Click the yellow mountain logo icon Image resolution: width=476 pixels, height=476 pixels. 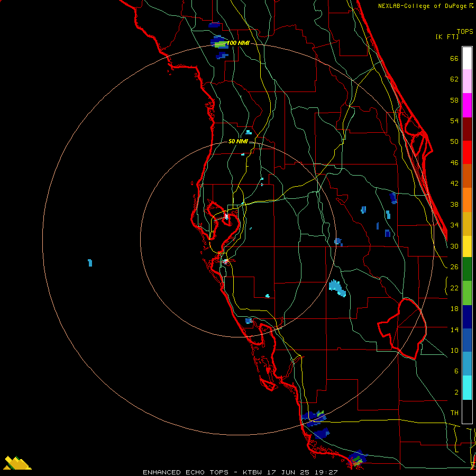(17, 463)
